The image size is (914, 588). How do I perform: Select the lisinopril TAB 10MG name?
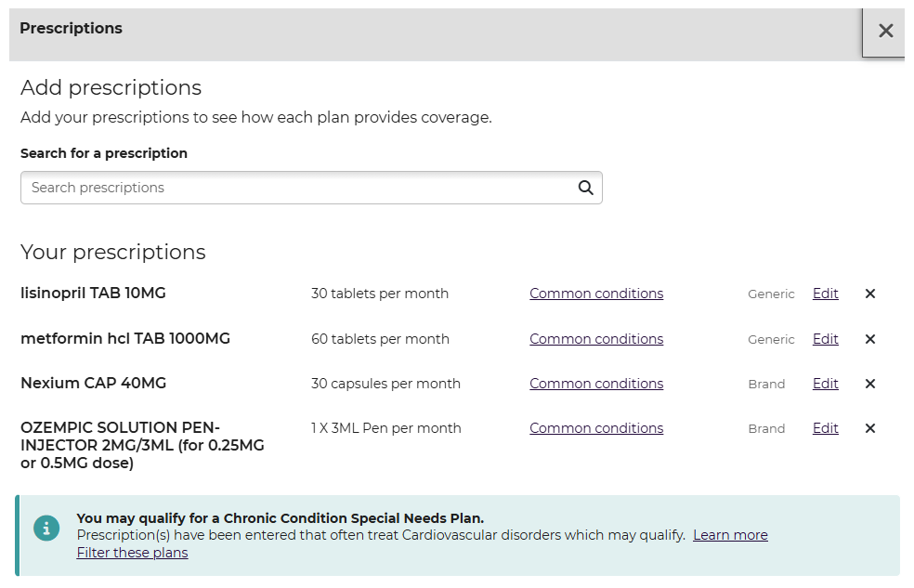click(93, 294)
